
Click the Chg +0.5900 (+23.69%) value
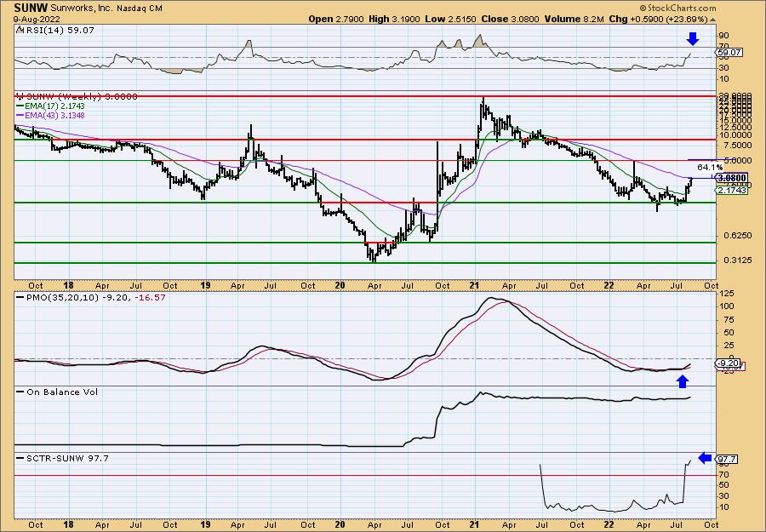(x=659, y=19)
